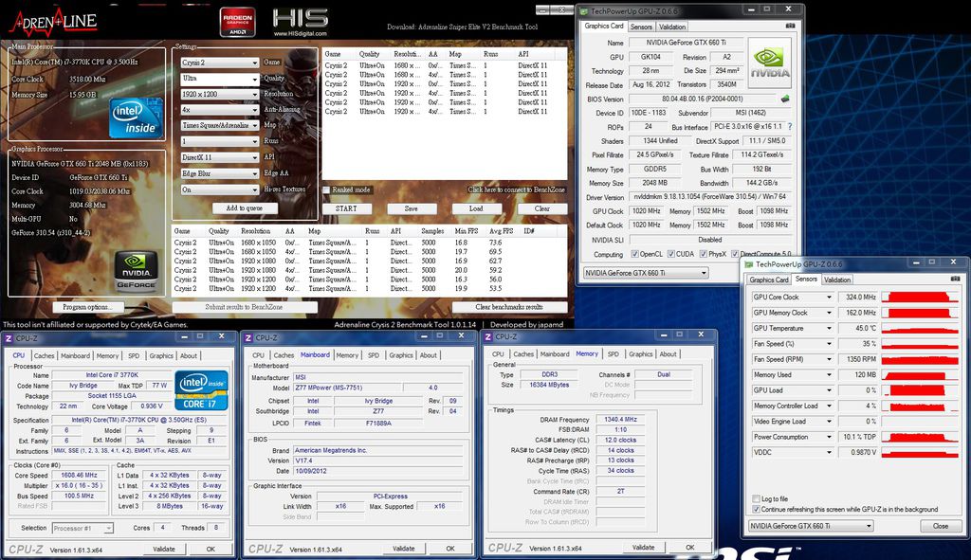Toggle the OpenCL checkbox in GPU-Z
Viewport: 971px width, 560px height.
pos(634,254)
